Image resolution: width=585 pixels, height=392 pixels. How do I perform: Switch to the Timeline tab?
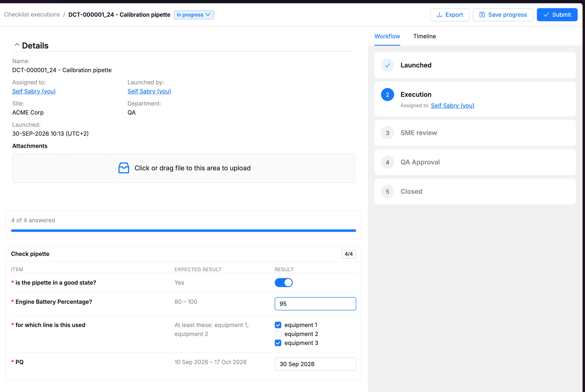424,36
